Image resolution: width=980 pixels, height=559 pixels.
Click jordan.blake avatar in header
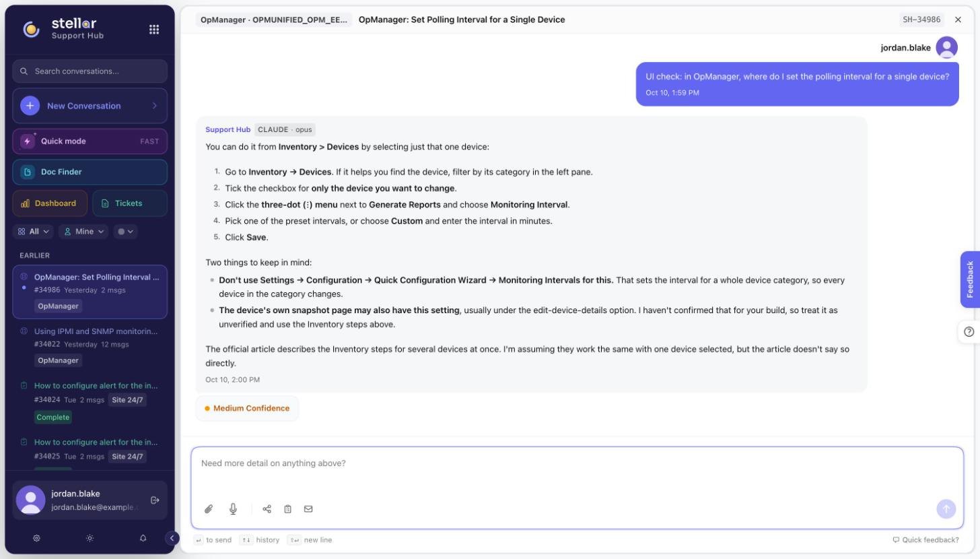[x=946, y=48]
